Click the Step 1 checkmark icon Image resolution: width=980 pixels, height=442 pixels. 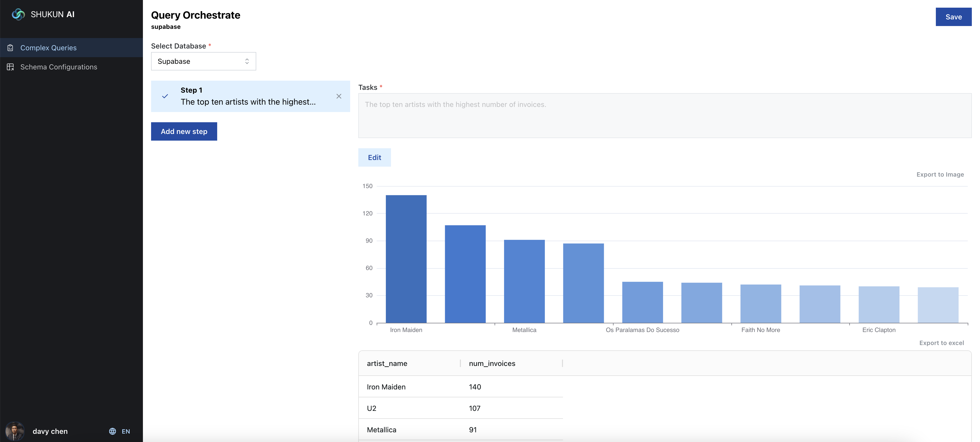click(x=165, y=96)
